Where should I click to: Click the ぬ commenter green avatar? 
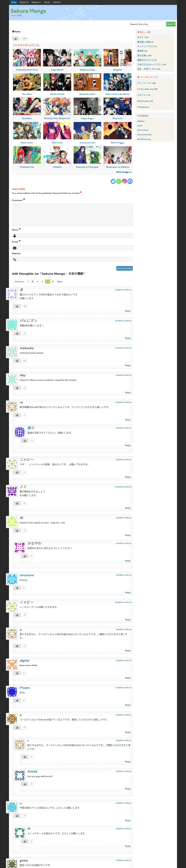coord(12,522)
